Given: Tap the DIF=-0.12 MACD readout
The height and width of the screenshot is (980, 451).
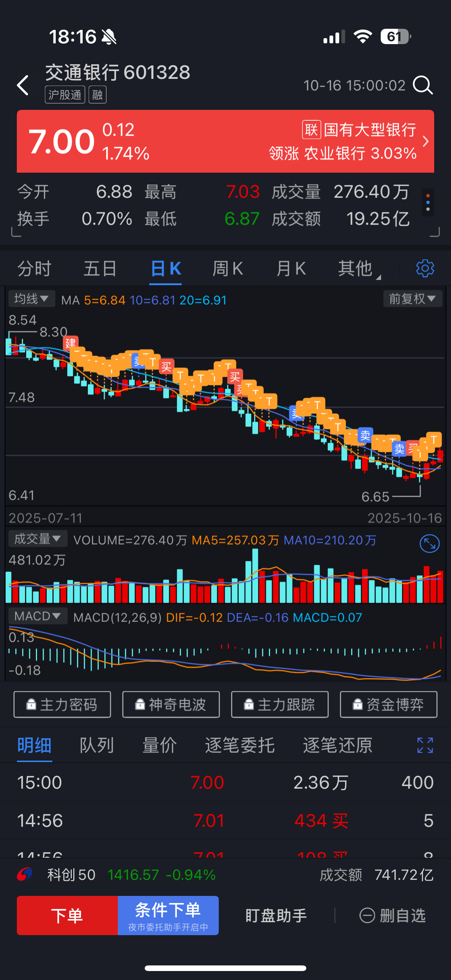Looking at the screenshot, I should click(x=194, y=617).
